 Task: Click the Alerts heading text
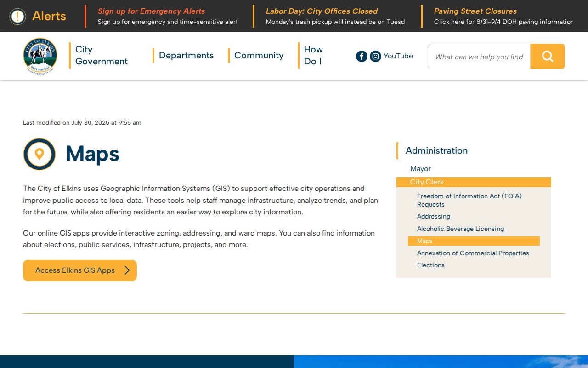pos(49,16)
